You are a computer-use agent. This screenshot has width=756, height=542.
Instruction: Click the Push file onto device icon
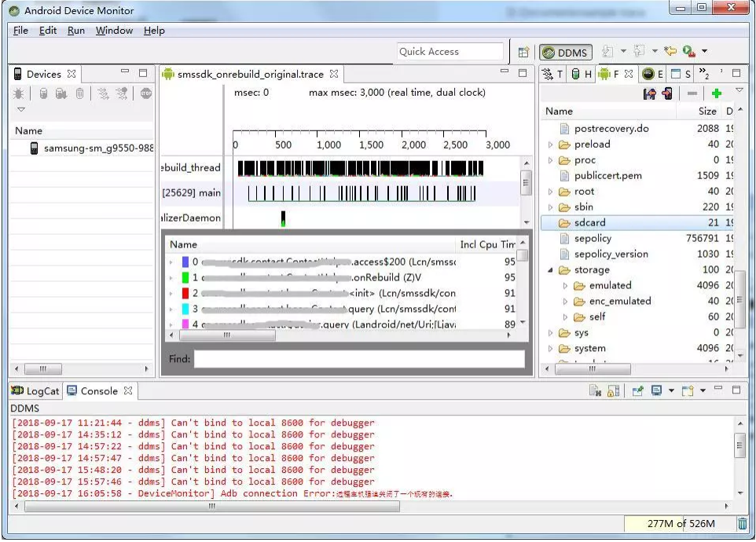click(667, 93)
